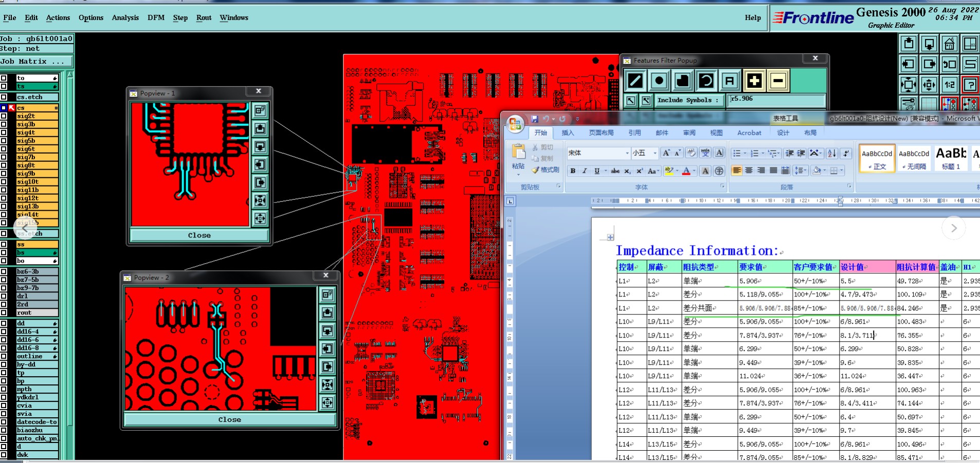This screenshot has width=980, height=463.
Task: Toggle display checkbox for layer sig5b
Action: (4, 141)
